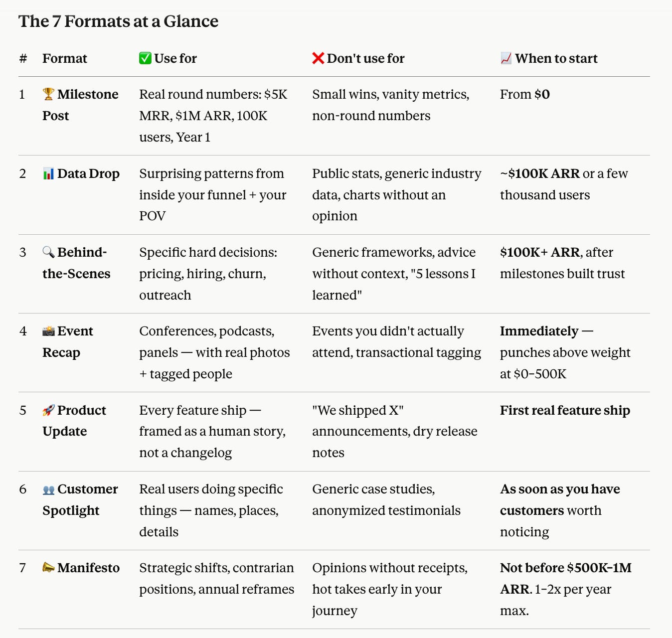Image resolution: width=672 pixels, height=638 pixels.
Task: Click the bold Immediately text in Event Recap row
Action: [539, 331]
